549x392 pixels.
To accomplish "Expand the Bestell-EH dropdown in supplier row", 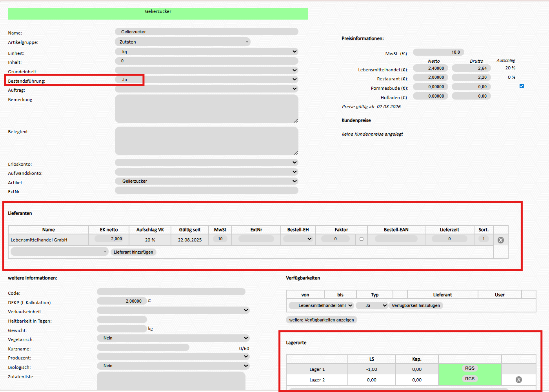I will pyautogui.click(x=298, y=239).
